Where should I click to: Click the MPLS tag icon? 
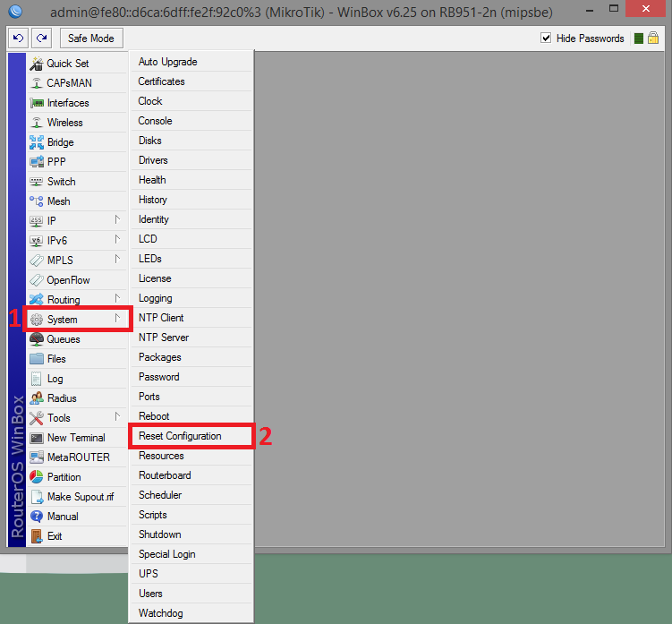coord(37,261)
